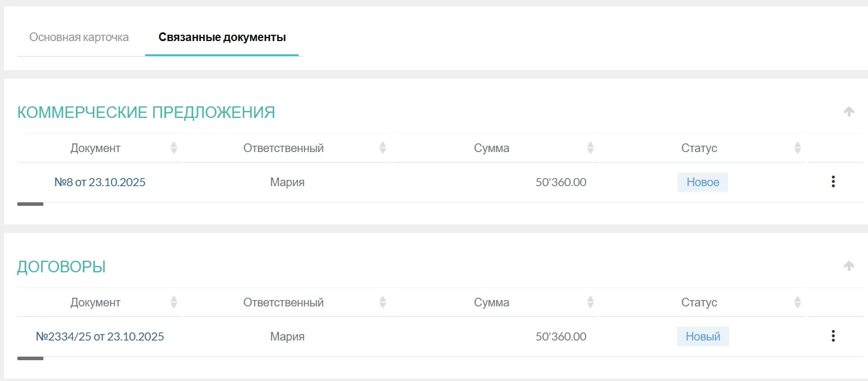This screenshot has height=381, width=868.
Task: Sort proposals by Статус column arrows
Action: click(x=797, y=148)
